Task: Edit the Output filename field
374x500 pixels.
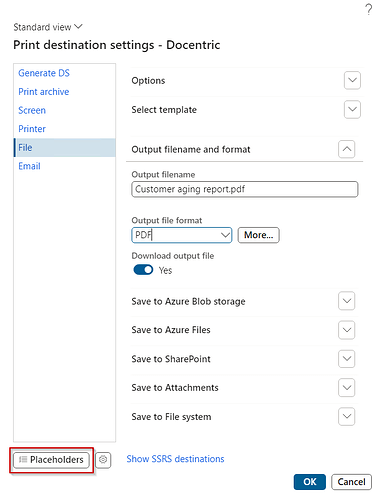Action: point(245,189)
